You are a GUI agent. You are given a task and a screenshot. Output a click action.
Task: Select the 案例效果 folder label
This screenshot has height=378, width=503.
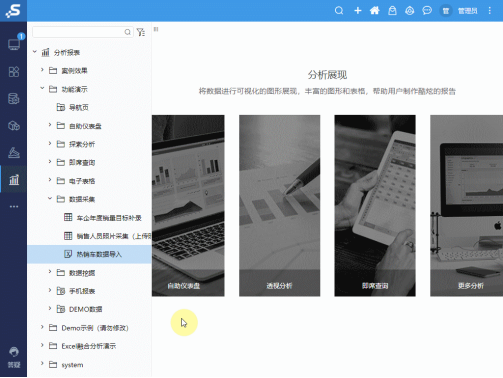(74, 71)
